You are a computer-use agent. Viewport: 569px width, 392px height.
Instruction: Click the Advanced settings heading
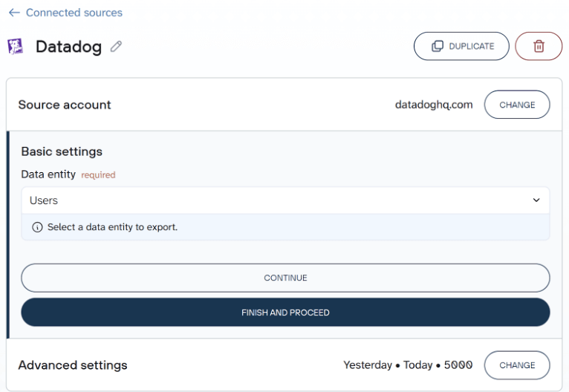click(x=73, y=365)
